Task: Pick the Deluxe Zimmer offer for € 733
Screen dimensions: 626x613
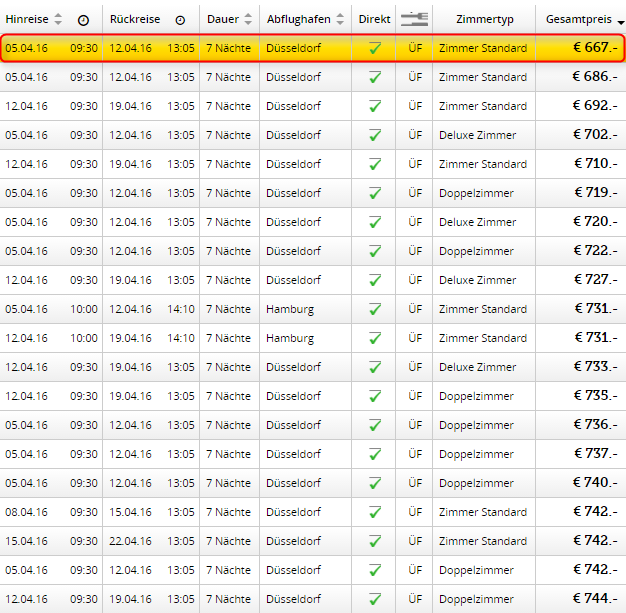Action: (477, 367)
